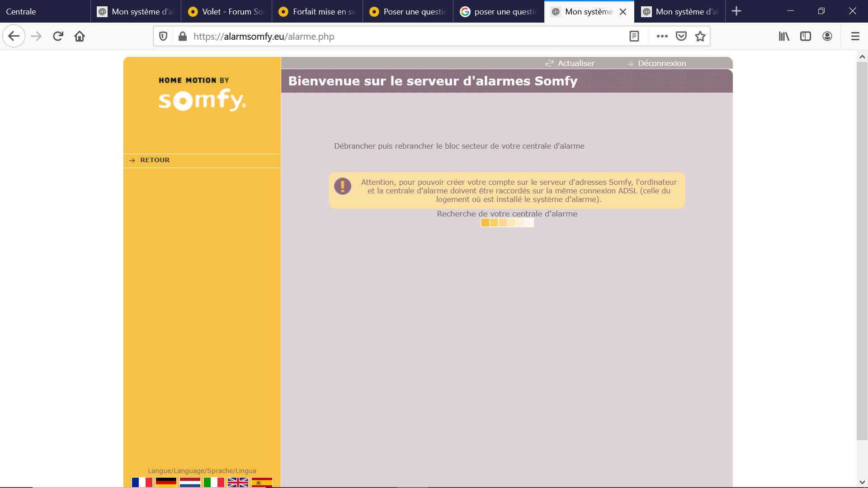Click the Recherche de votre centrale text
This screenshot has height=488, width=868.
507,214
